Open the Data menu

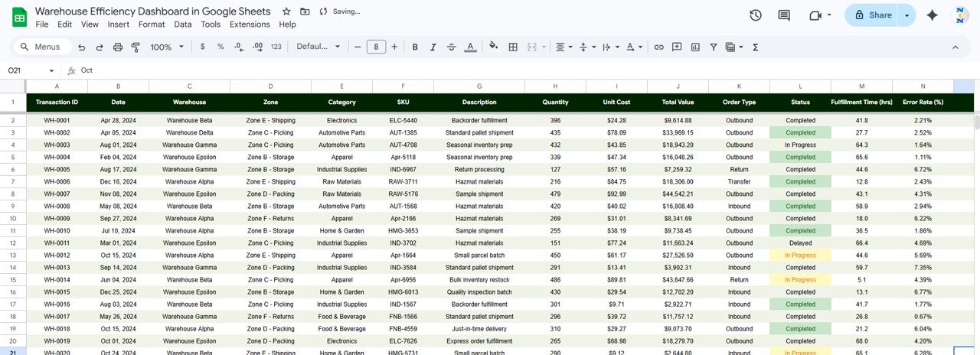[183, 24]
